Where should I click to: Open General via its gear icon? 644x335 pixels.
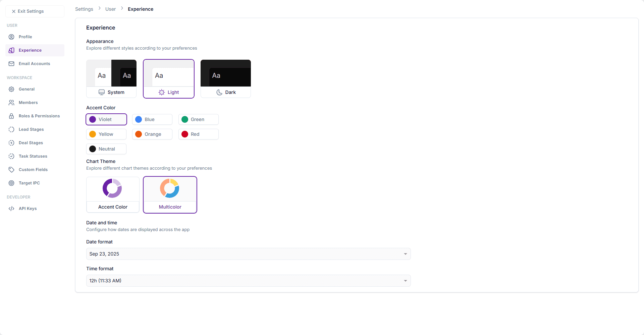click(11, 89)
